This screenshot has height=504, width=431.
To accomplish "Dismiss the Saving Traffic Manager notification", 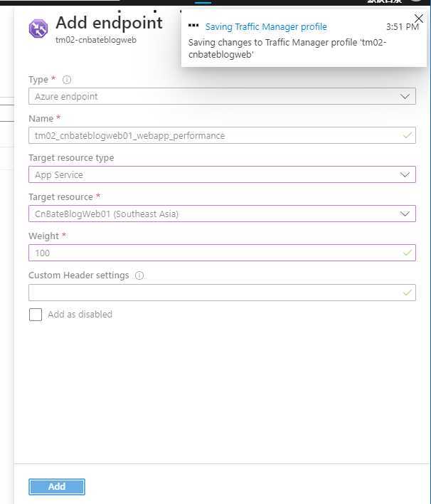I will point(418,19).
